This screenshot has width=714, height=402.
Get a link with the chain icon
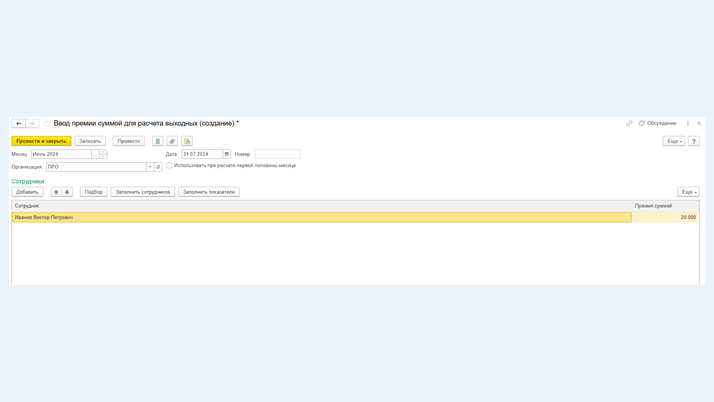coord(629,123)
